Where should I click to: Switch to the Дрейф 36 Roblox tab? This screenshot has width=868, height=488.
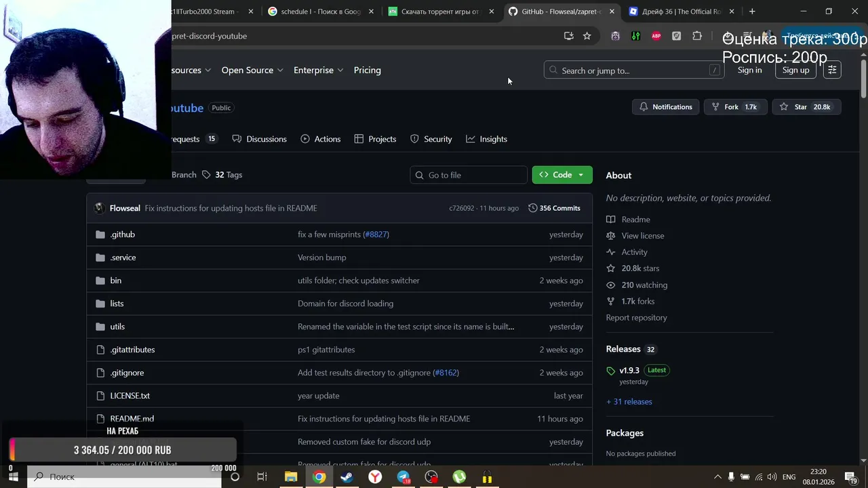[681, 12]
